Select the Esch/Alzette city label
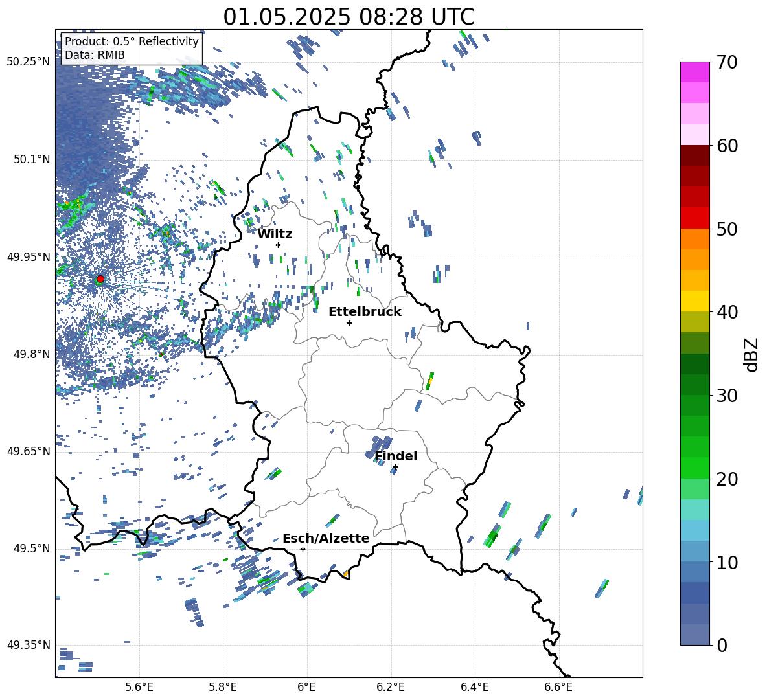Image resolution: width=767 pixels, height=700 pixels. point(326,538)
